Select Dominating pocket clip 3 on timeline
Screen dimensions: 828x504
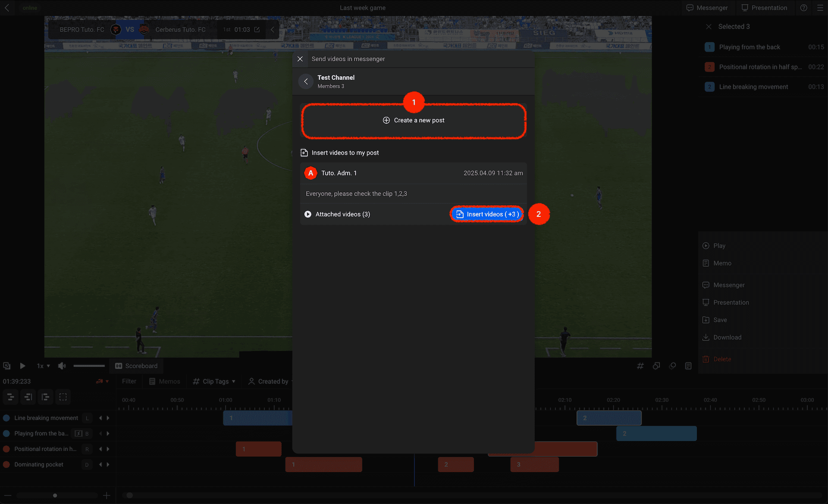click(534, 465)
